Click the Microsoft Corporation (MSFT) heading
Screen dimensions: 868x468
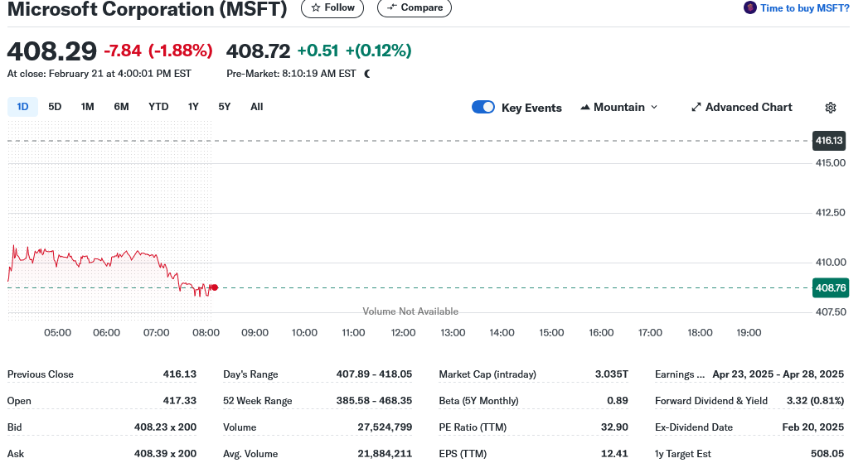[148, 9]
